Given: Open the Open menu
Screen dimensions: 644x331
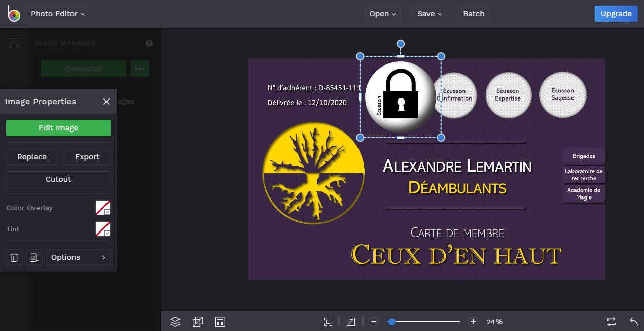Looking at the screenshot, I should click(x=383, y=14).
